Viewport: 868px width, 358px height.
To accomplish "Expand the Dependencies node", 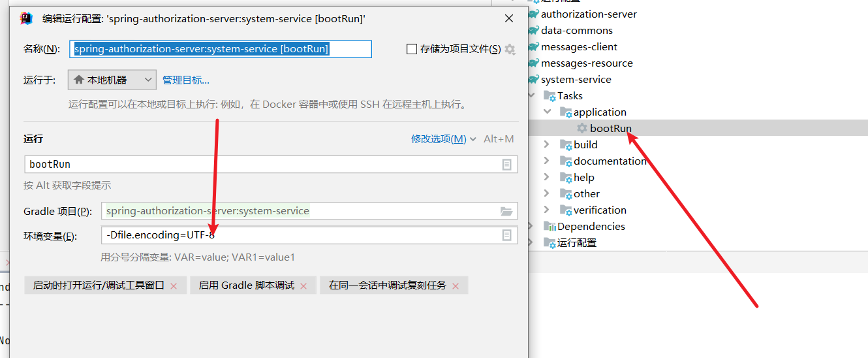I will [x=531, y=226].
